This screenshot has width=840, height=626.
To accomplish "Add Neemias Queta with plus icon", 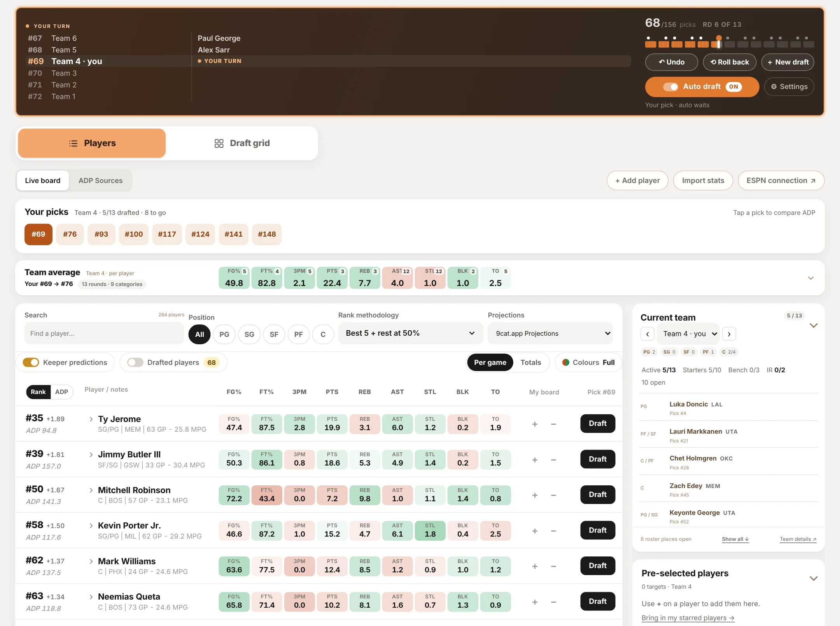I will tap(535, 602).
